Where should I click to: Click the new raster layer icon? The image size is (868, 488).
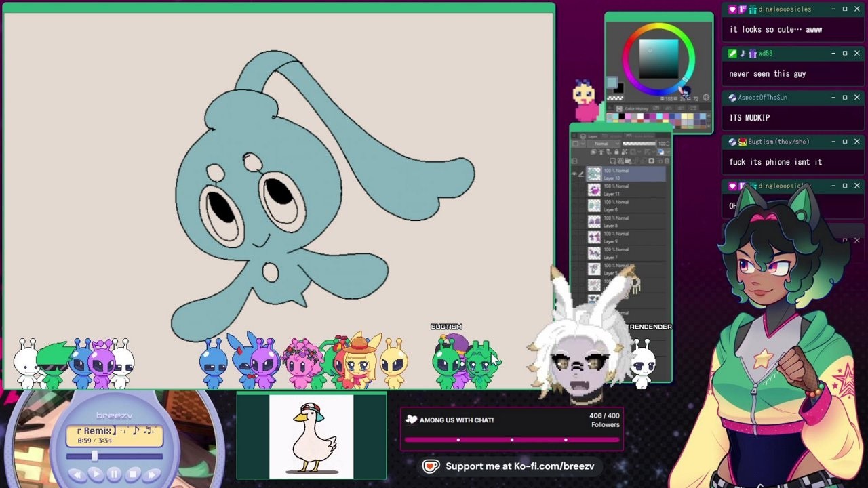pos(612,161)
